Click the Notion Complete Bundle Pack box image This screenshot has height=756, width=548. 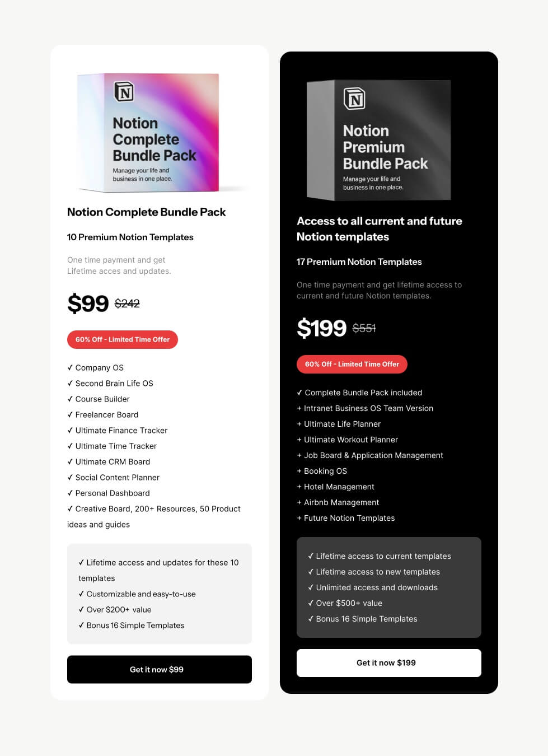coord(147,133)
